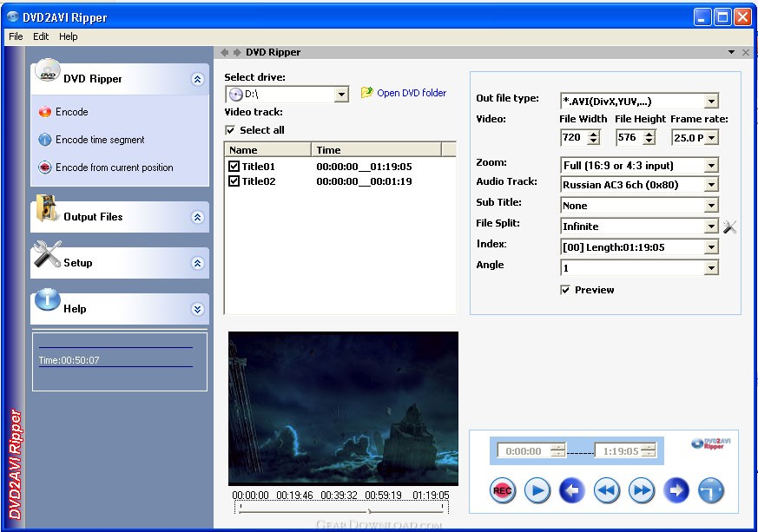Image resolution: width=758 pixels, height=532 pixels.
Task: Toggle the Preview checkbox
Action: [x=565, y=290]
